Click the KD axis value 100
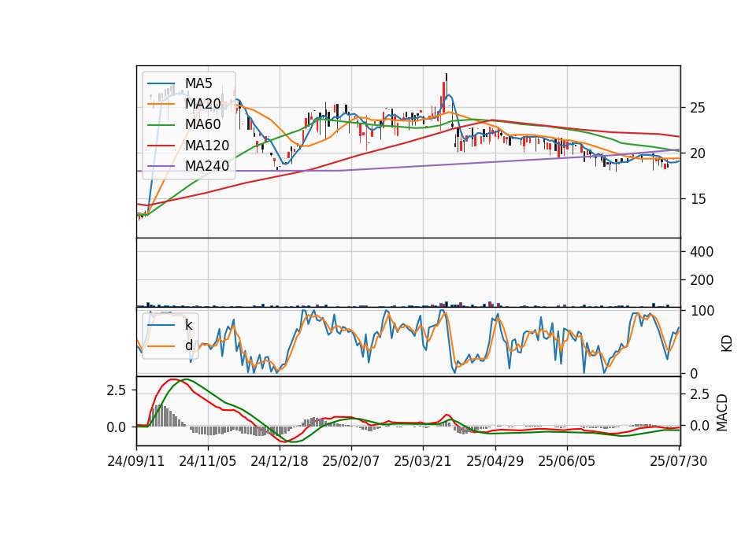Image resolution: width=756 pixels, height=543 pixels. click(x=702, y=311)
